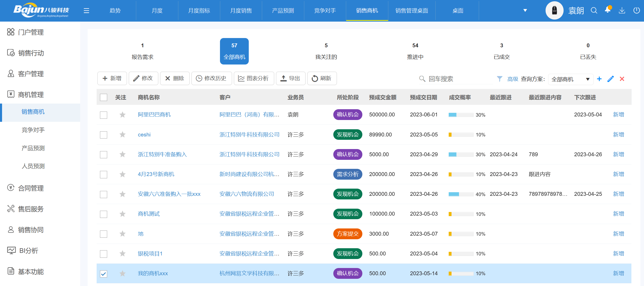Click the blue plus icon next to 查询方案
The image size is (644, 286).
point(599,79)
